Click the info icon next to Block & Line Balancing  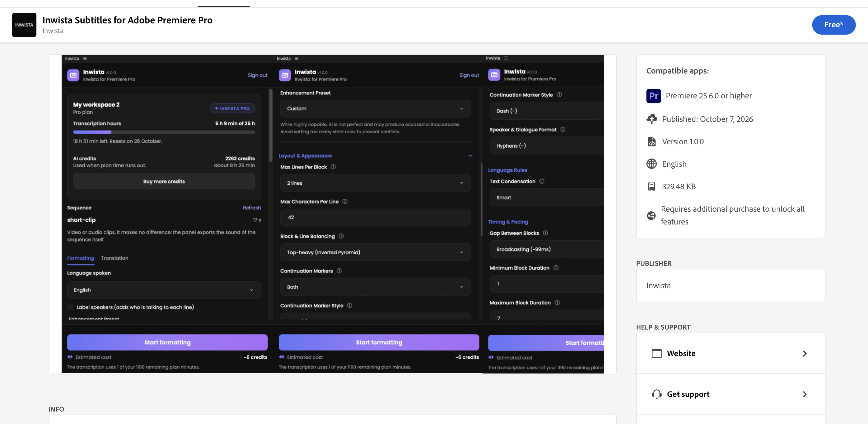tap(341, 236)
